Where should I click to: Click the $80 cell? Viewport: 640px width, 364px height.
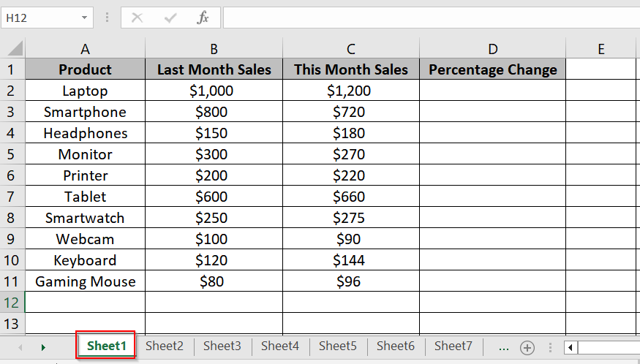pyautogui.click(x=214, y=281)
